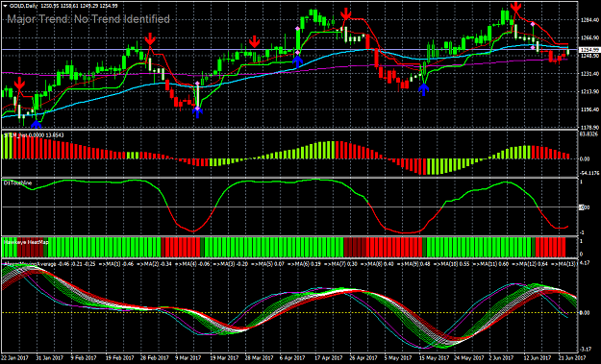Click the 1266.90 price scale label
This screenshot has height=364, width=601.
tap(589, 37)
